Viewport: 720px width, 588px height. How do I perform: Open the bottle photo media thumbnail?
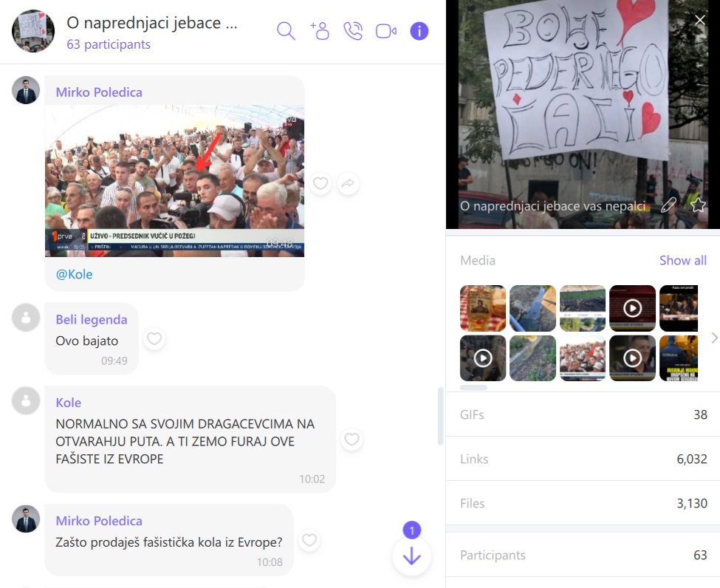pyautogui.click(x=483, y=308)
